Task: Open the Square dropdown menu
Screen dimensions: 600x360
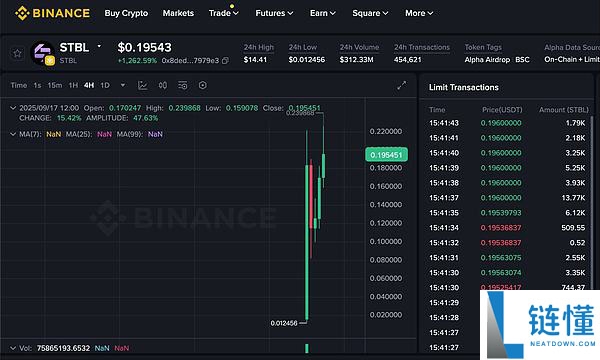Action: (x=370, y=13)
